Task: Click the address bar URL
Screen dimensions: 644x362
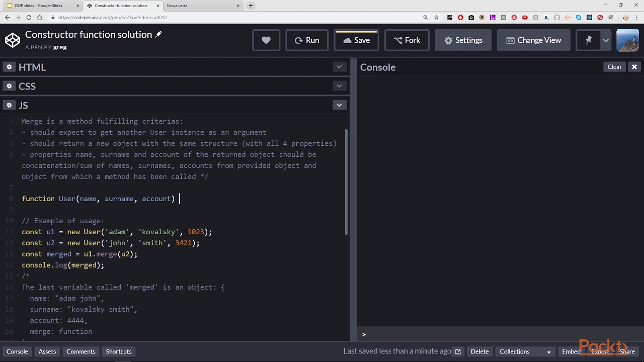Action: point(112,17)
